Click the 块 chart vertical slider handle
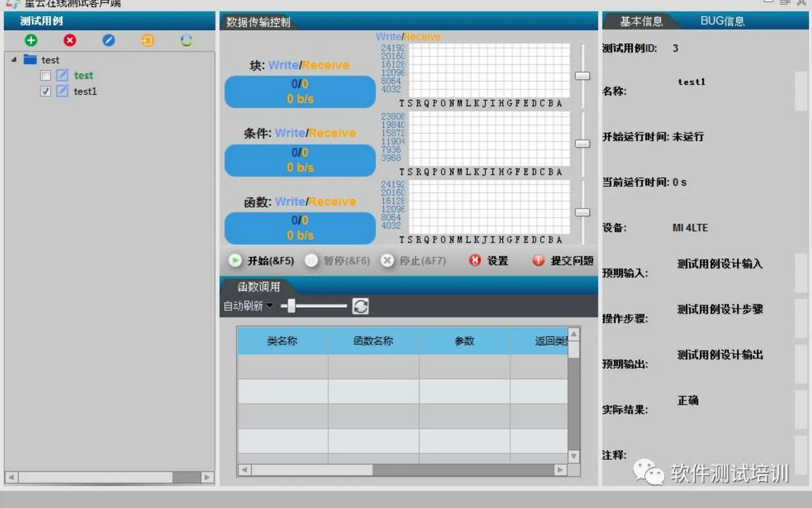812x508 pixels. coord(582,76)
